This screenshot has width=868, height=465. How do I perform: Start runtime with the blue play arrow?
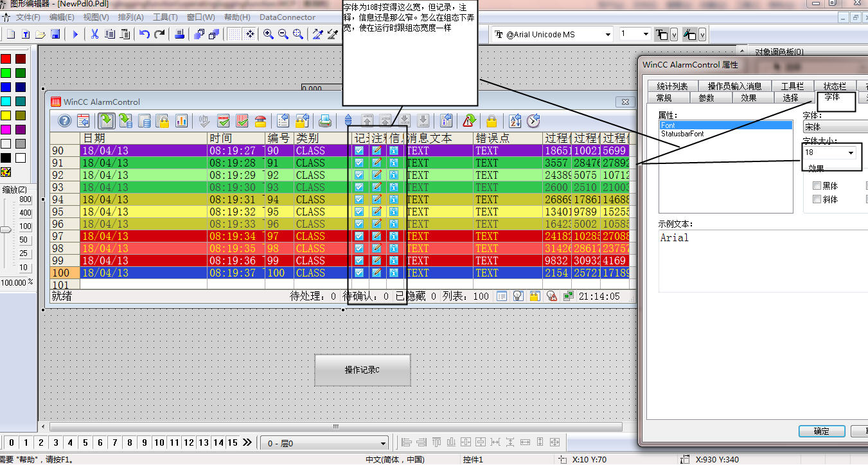[75, 34]
